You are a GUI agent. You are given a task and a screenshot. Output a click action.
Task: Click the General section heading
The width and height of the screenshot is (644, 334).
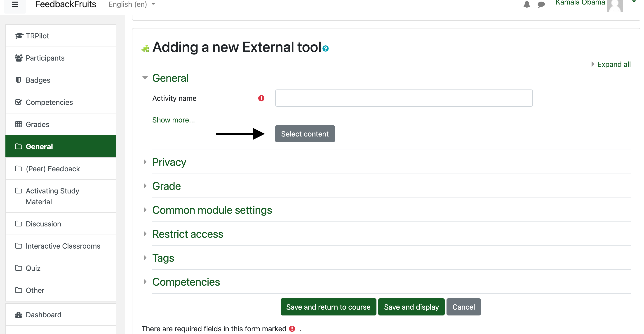tap(170, 78)
